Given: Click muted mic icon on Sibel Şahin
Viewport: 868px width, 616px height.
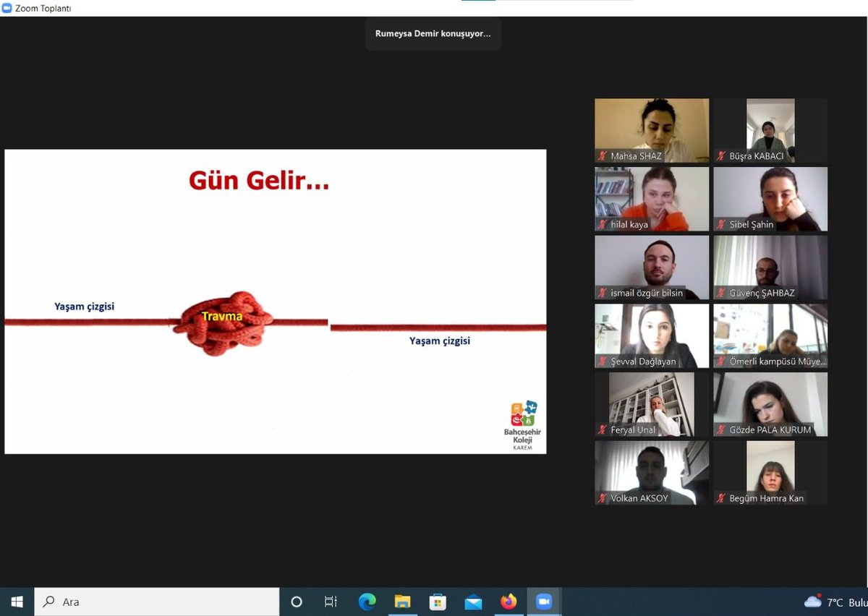Looking at the screenshot, I should pos(720,225).
